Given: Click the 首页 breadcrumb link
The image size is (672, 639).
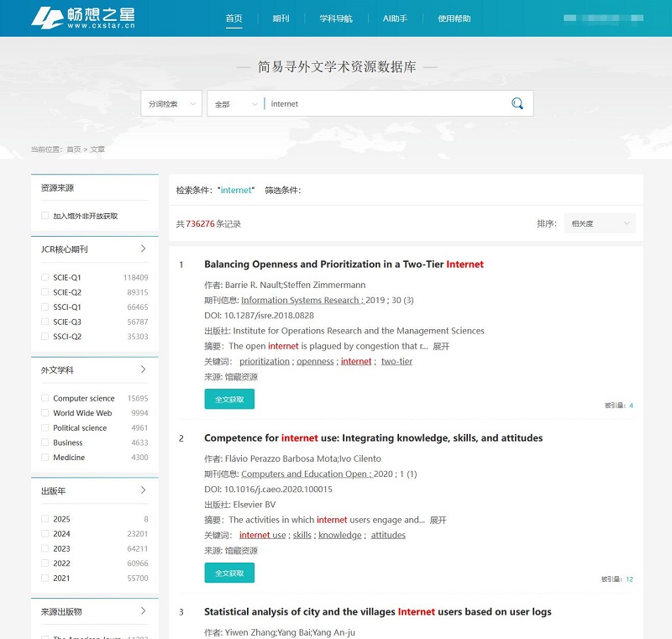Looking at the screenshot, I should (74, 149).
